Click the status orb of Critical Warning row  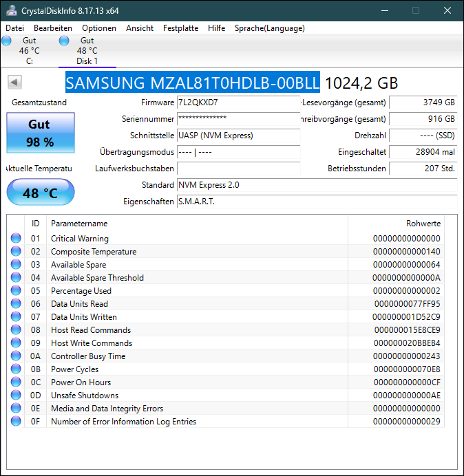(16, 238)
